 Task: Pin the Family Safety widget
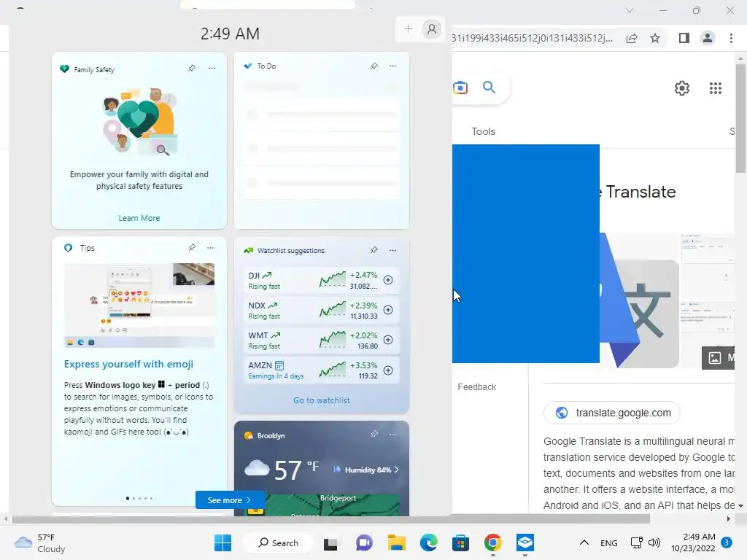[192, 68]
